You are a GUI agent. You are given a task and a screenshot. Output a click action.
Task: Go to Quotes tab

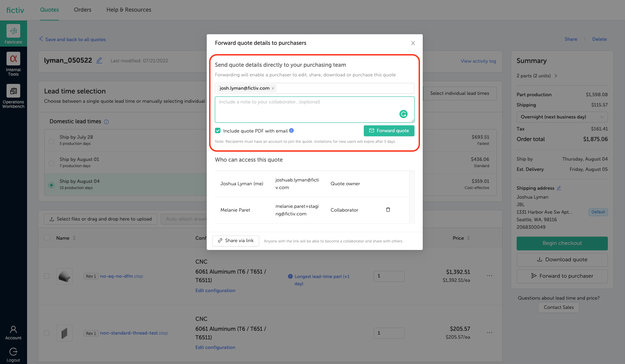coord(49,10)
